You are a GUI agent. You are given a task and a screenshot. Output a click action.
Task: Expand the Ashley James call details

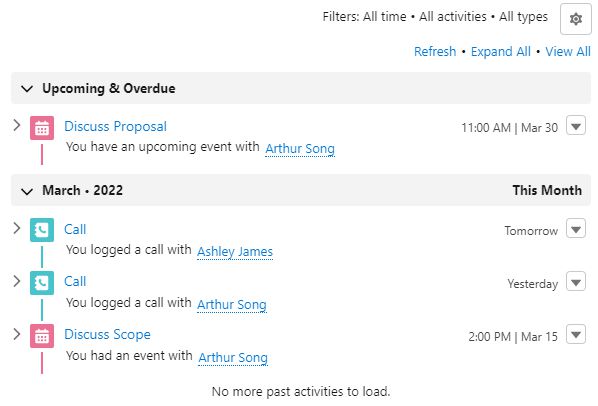pos(16,228)
